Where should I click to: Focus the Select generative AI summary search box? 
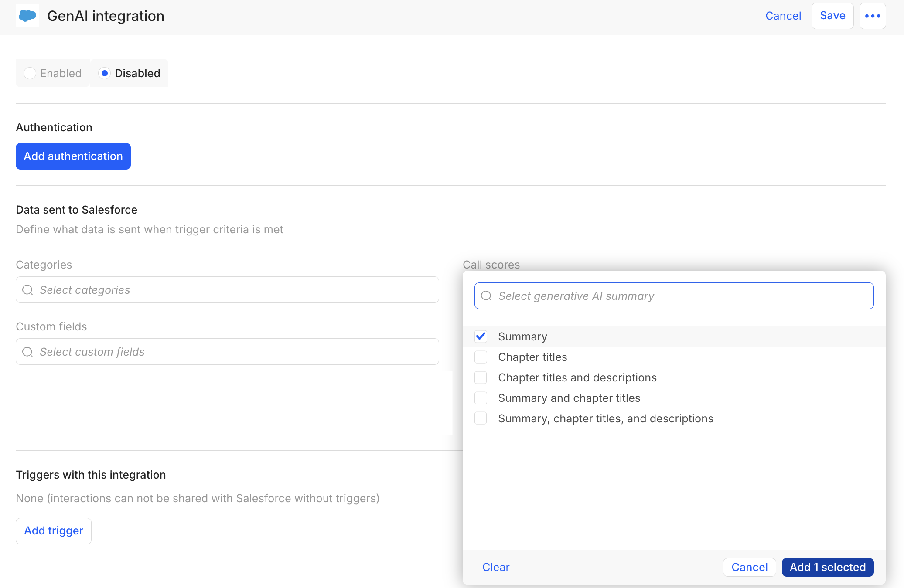(674, 296)
